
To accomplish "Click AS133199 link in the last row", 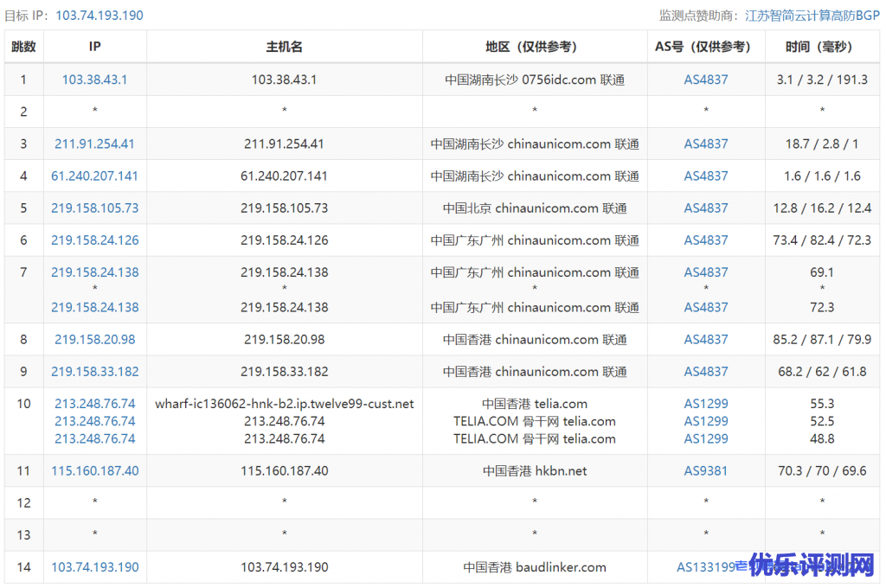I will [x=705, y=567].
